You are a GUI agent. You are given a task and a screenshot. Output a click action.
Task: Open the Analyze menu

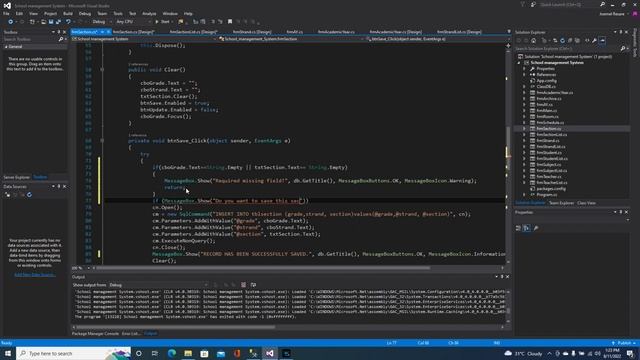pyautogui.click(x=149, y=13)
